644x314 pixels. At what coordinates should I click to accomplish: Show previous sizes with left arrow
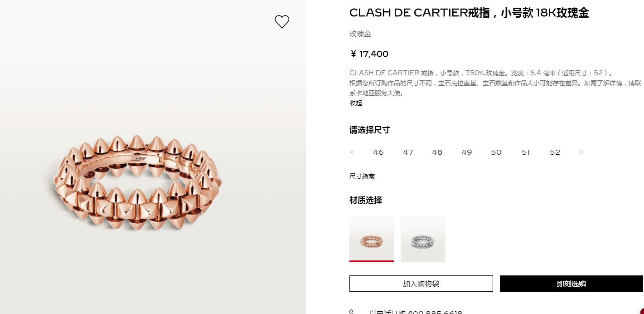tap(352, 152)
